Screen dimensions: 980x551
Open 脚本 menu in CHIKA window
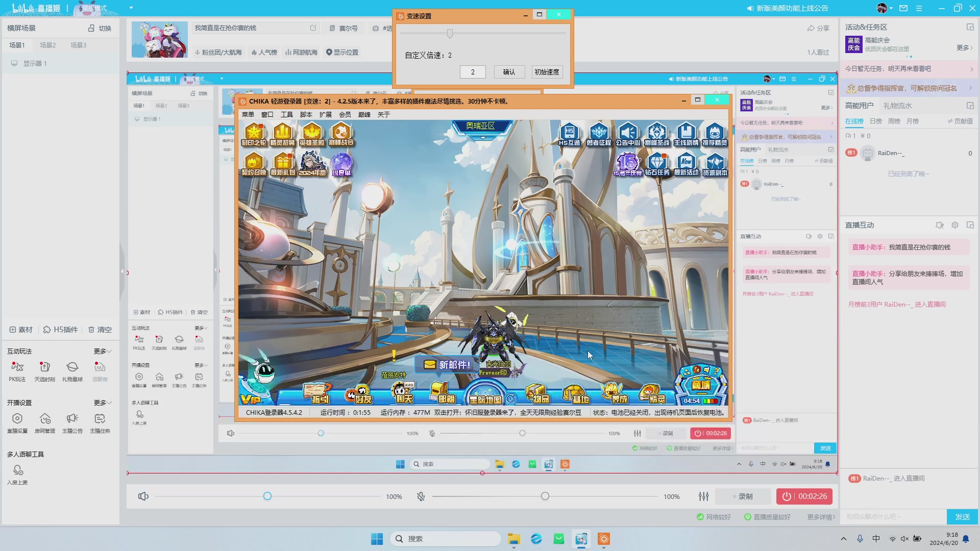tap(306, 115)
